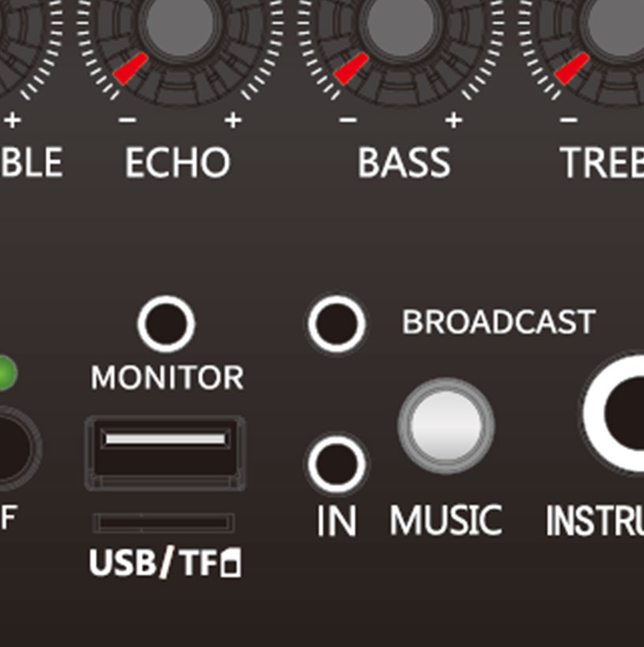Click the SD card icon beside TF

tap(231, 563)
